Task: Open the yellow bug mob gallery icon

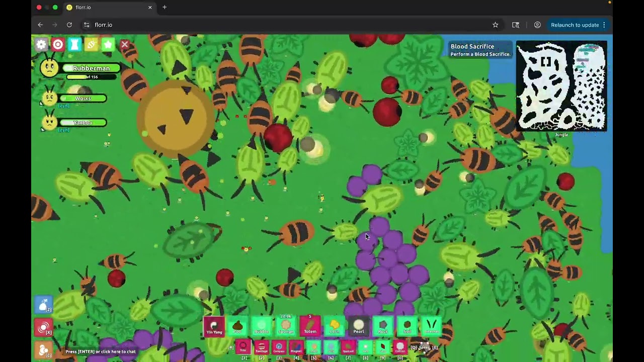Action: [91, 45]
